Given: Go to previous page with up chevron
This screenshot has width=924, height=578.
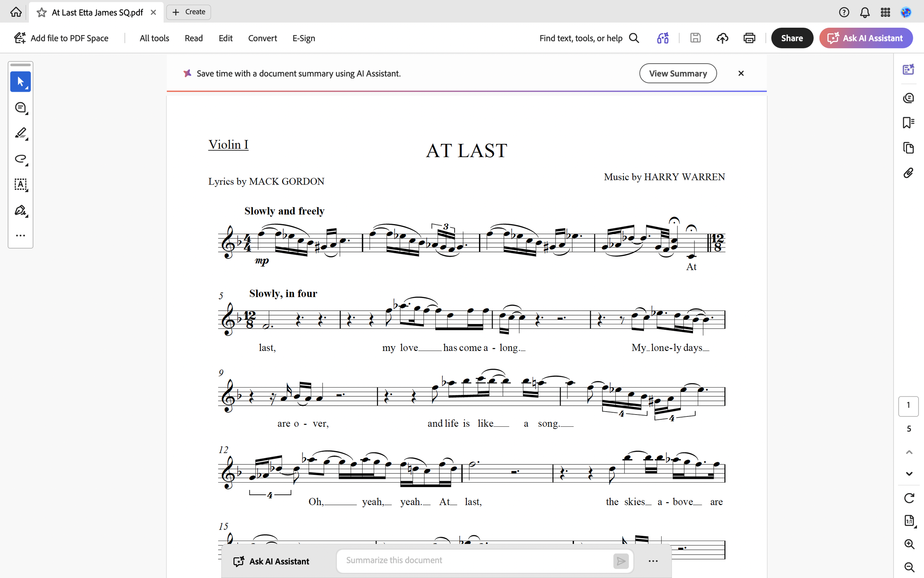Looking at the screenshot, I should tap(909, 452).
